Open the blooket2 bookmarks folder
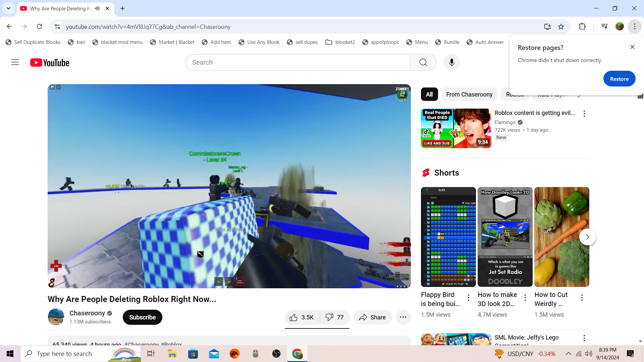 click(x=340, y=42)
